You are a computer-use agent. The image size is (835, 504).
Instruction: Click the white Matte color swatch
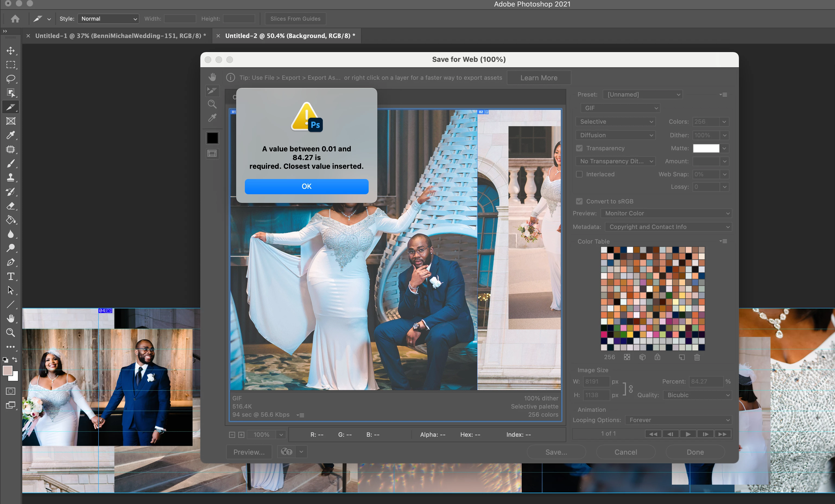[706, 148]
